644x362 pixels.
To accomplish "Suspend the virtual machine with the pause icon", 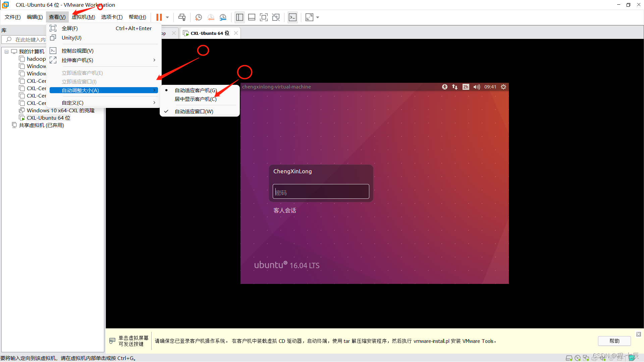I will pyautogui.click(x=159, y=17).
